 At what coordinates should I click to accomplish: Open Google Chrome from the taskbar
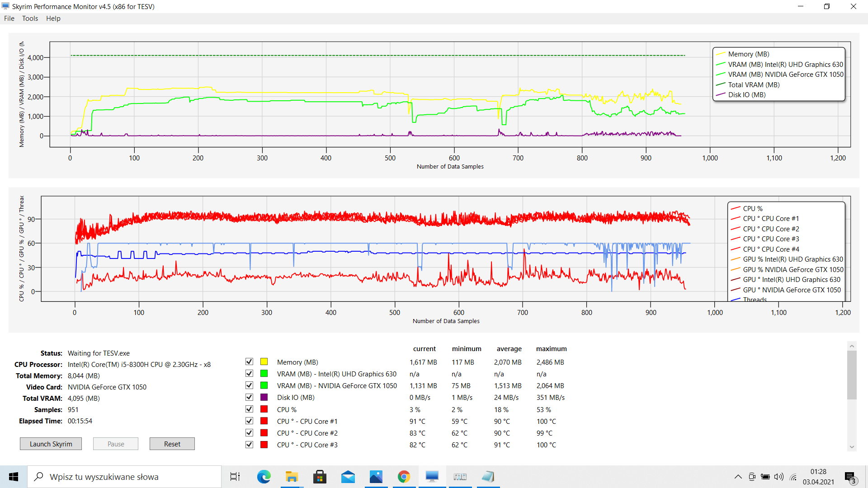point(404,477)
